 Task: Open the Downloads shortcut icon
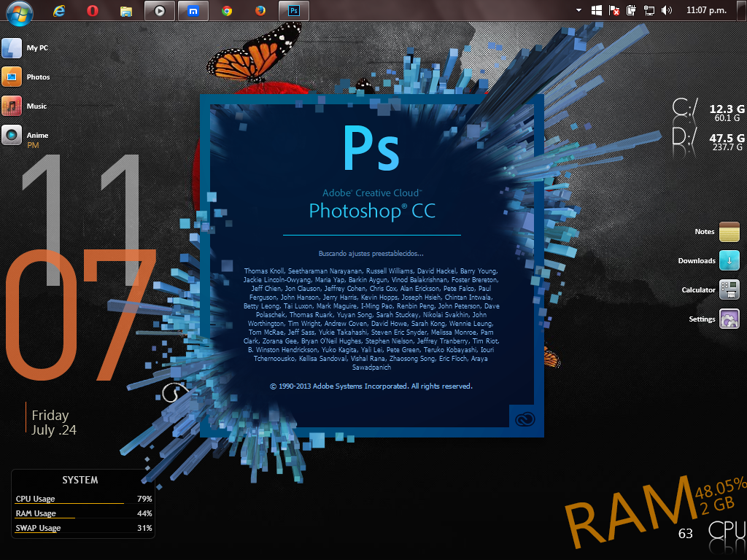coord(729,260)
